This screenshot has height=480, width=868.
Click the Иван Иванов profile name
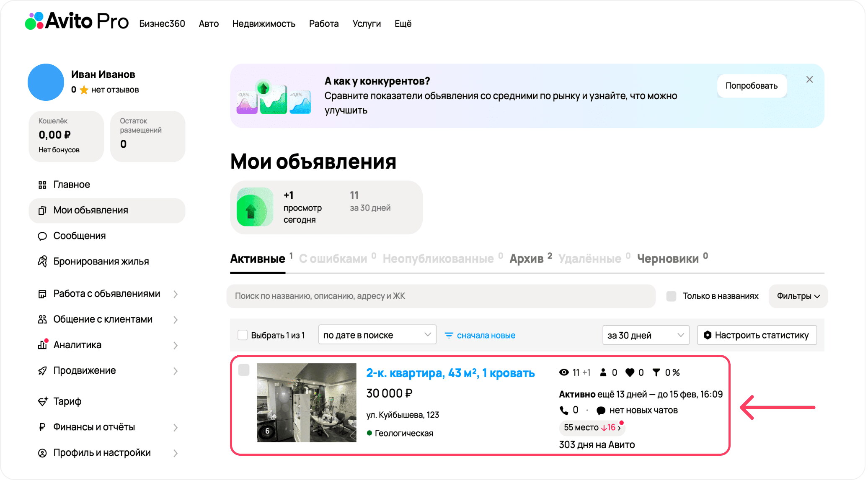tap(103, 74)
